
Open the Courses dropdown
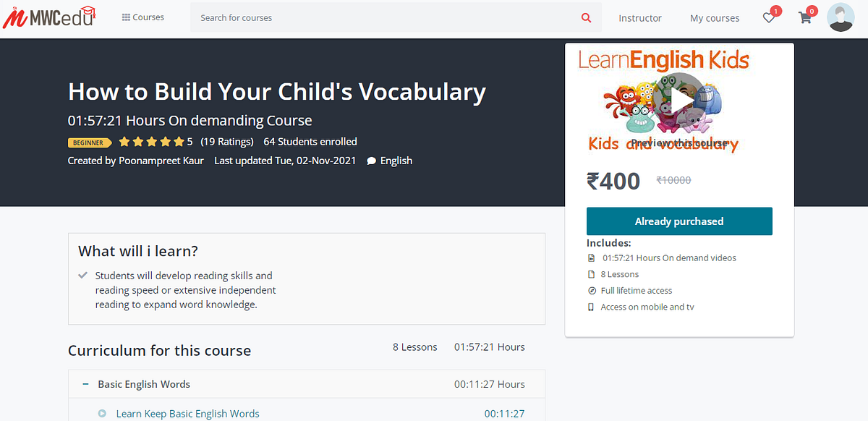coord(142,17)
